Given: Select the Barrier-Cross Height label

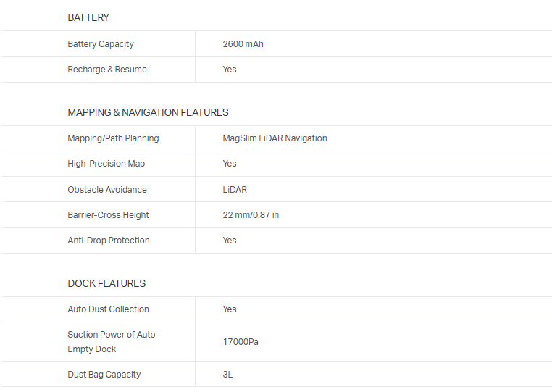Looking at the screenshot, I should click(x=108, y=215).
